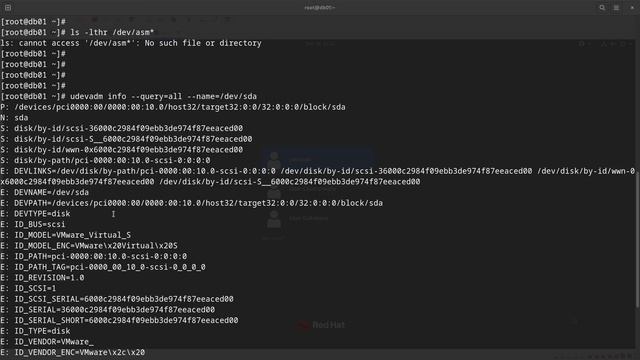Click the 'ID_VENDOR=VMware_' line

47,342
